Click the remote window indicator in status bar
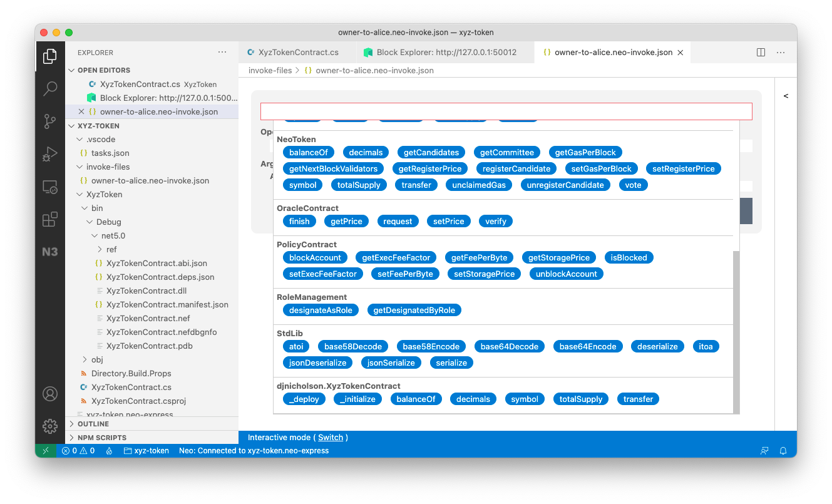832x504 pixels. pos(45,451)
